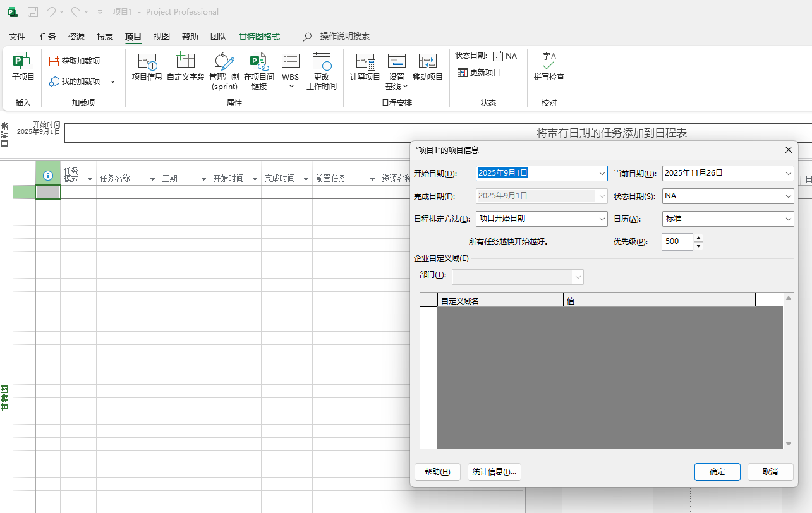Open 获取加载项 add-ins store

(x=75, y=61)
